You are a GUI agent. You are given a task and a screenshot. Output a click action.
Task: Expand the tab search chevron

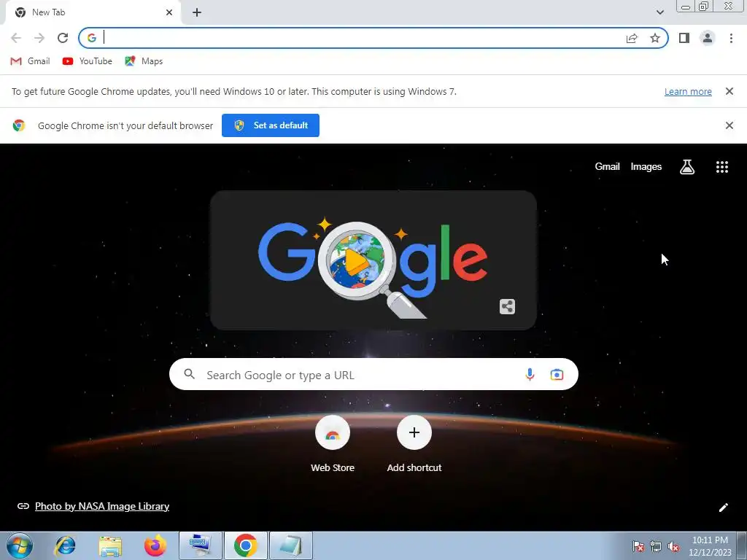[659, 12]
